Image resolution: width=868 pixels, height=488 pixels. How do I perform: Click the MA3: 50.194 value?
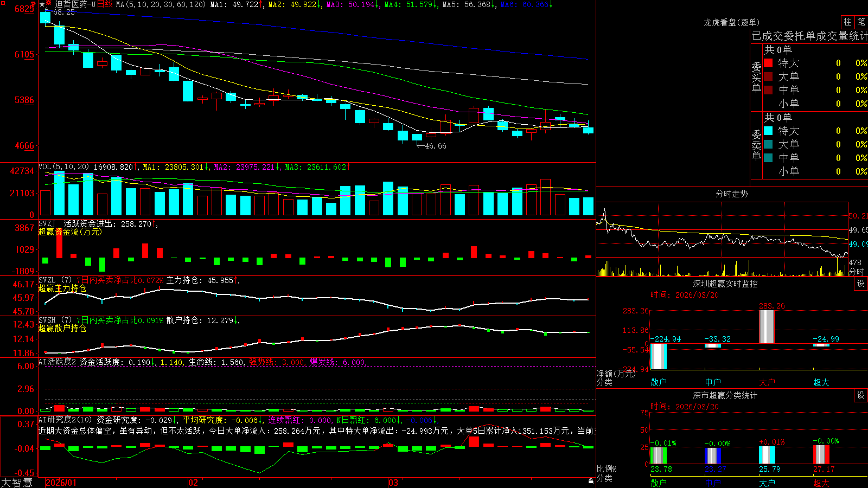[350, 4]
